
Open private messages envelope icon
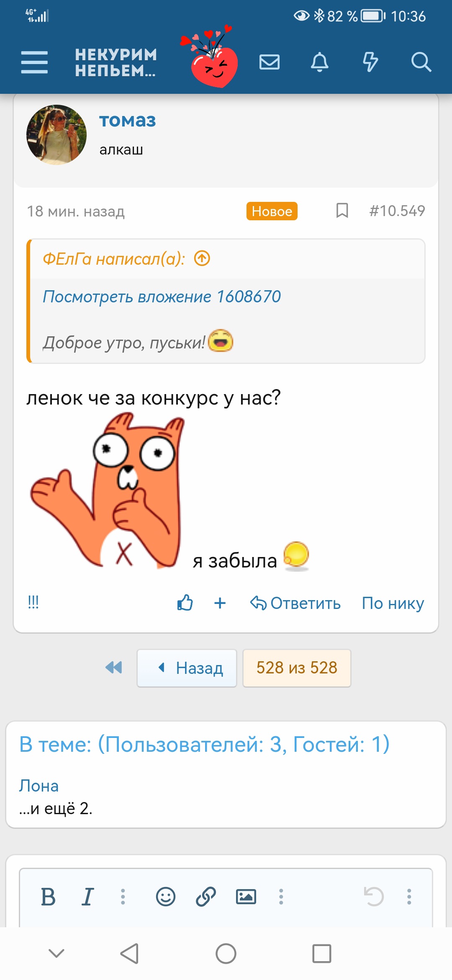coord(270,62)
